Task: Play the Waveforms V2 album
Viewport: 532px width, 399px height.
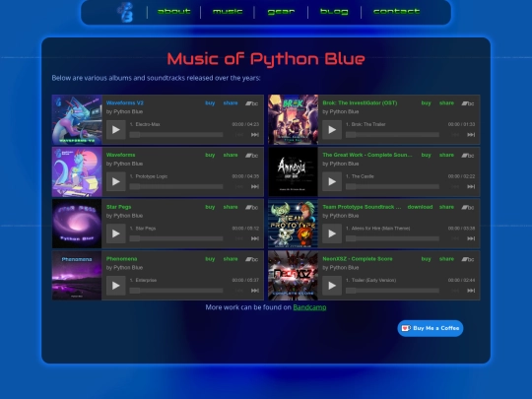Action: pyautogui.click(x=115, y=130)
